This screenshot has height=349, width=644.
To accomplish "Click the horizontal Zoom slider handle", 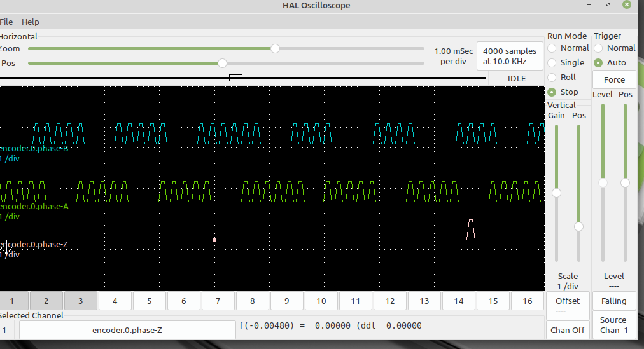I will tap(275, 48).
